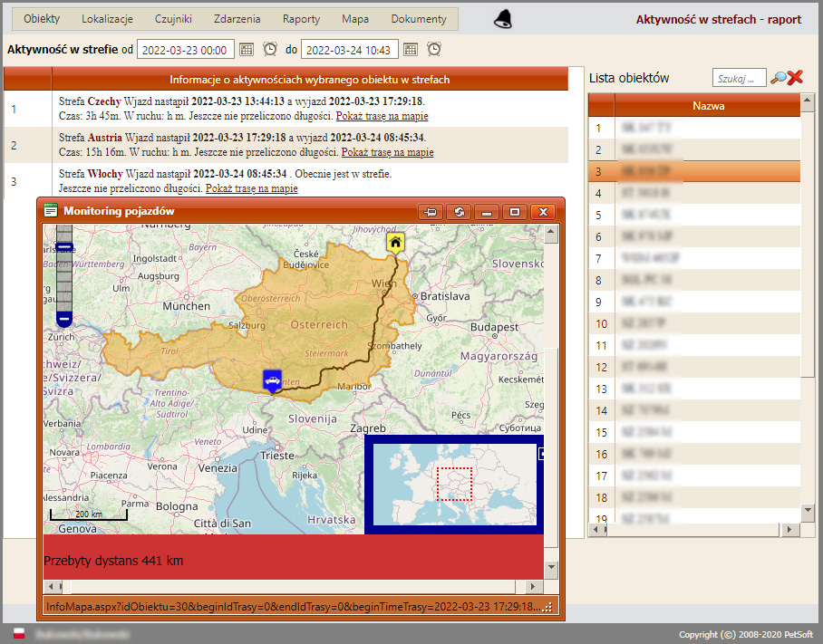Open the Zdarzenia menu
The height and width of the screenshot is (644, 823).
237,19
